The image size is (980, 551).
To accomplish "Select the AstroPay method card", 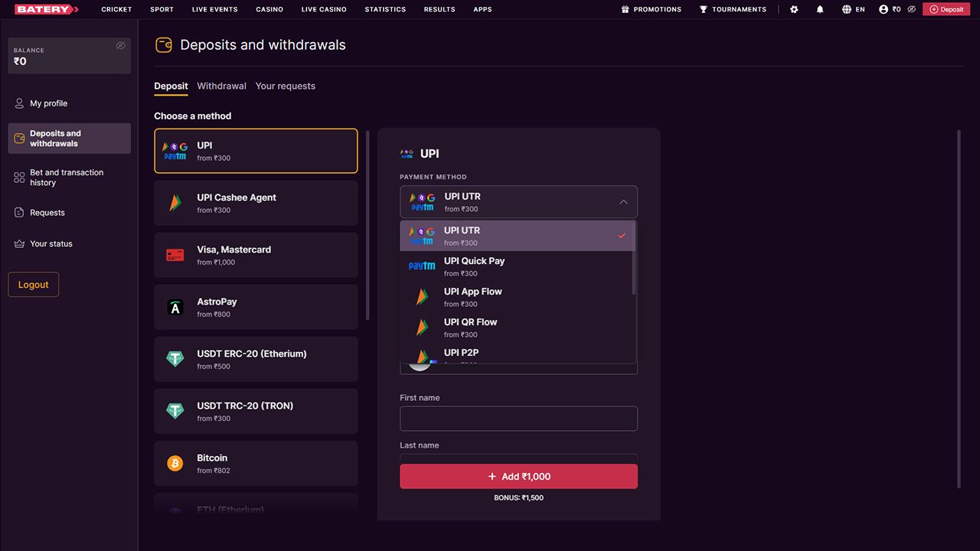I will point(256,307).
